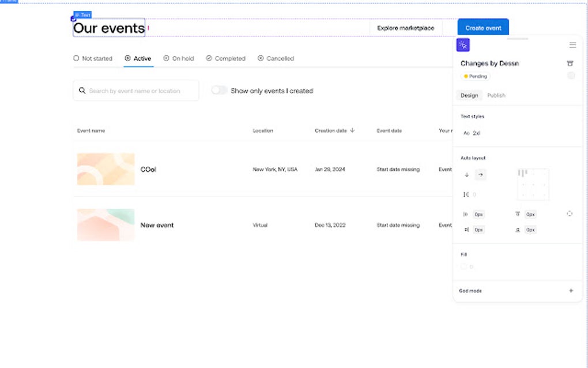
Task: Toggle the switch beside the Pending status
Action: pos(571,76)
